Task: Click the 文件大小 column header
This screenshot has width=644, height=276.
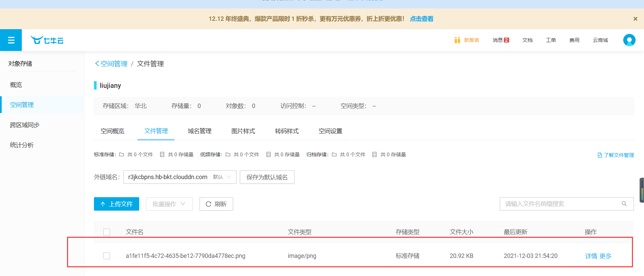Action: [x=462, y=232]
